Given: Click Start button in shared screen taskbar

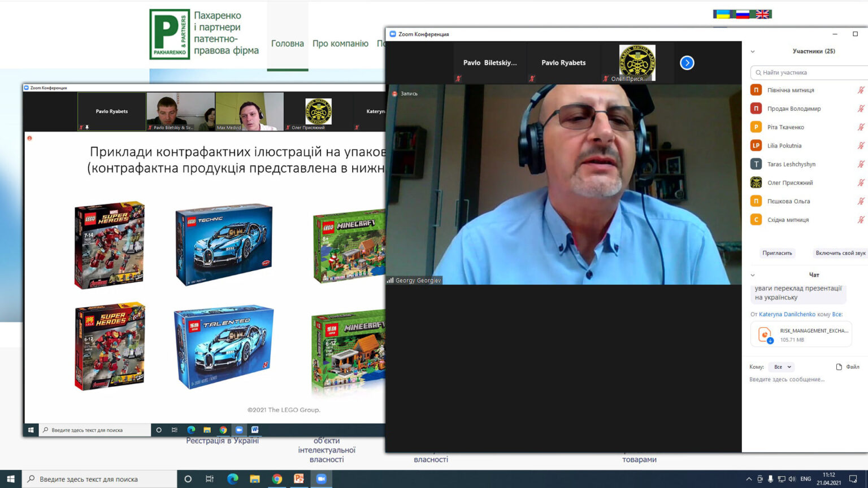Looking at the screenshot, I should click(x=31, y=430).
